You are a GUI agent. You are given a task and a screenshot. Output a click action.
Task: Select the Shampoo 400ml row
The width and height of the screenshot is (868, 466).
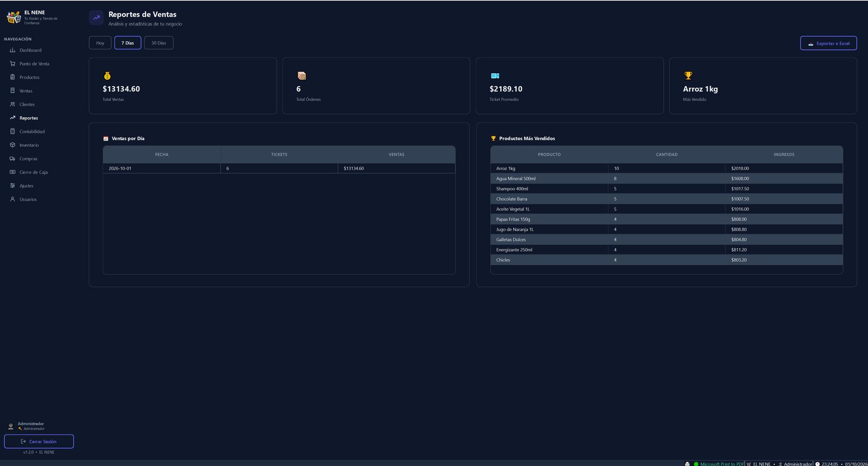coord(667,189)
